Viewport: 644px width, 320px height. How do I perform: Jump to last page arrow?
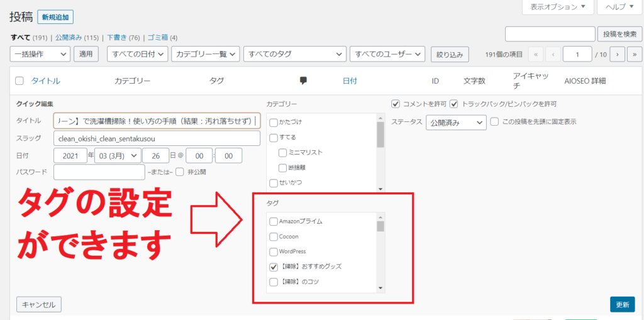tap(634, 55)
